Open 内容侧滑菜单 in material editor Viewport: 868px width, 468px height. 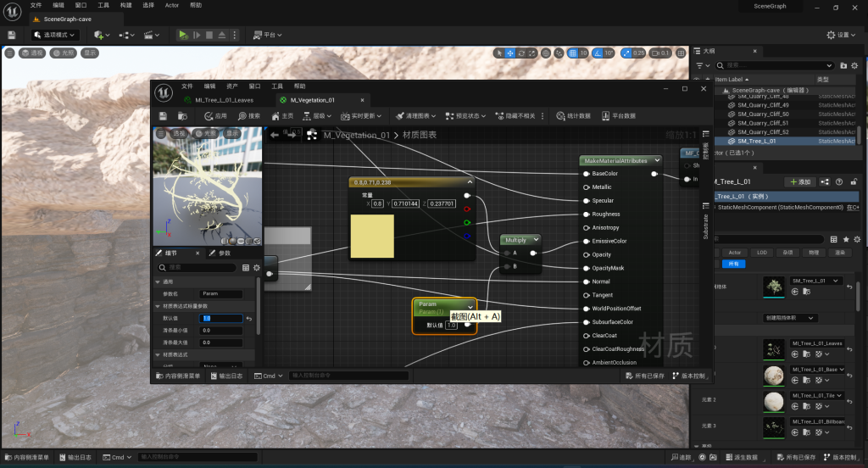178,376
